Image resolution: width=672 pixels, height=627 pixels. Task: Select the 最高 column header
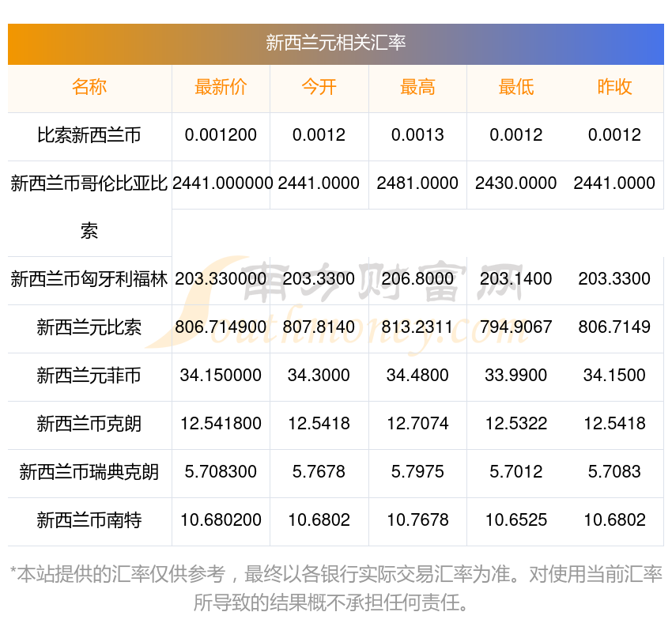coord(417,87)
